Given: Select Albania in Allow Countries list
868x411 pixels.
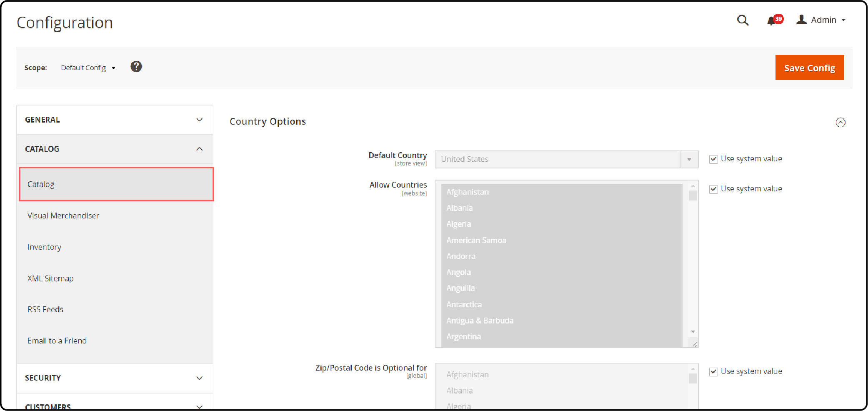Looking at the screenshot, I should point(562,208).
